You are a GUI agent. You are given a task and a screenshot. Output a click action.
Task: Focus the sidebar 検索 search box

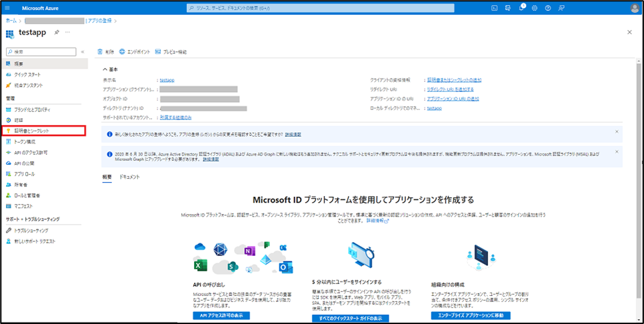[41, 52]
